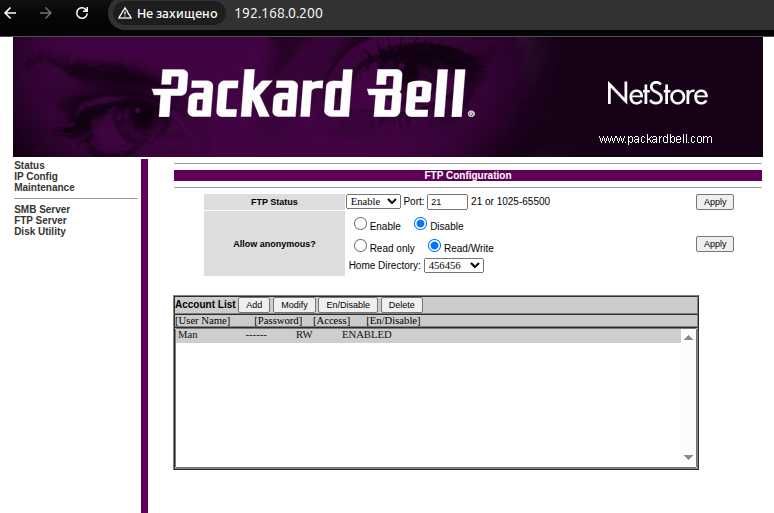Click the account list scroll up arrow
Viewport: 774px width, 513px height.
click(x=688, y=338)
